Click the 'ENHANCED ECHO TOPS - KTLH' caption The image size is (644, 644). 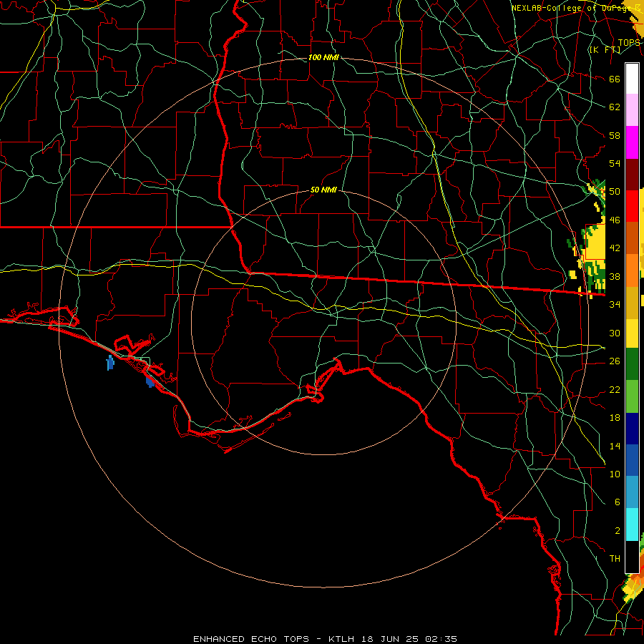point(274,639)
